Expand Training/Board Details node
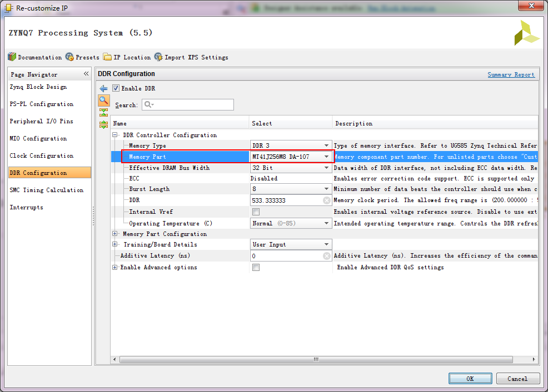Screen dimensions: 548x392 point(114,244)
